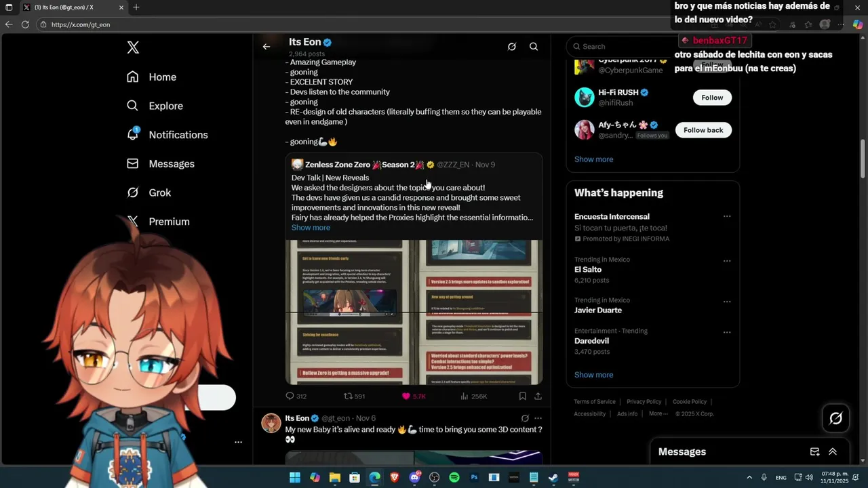The height and width of the screenshot is (488, 868).
Task: Open the Explore section
Action: [155, 106]
